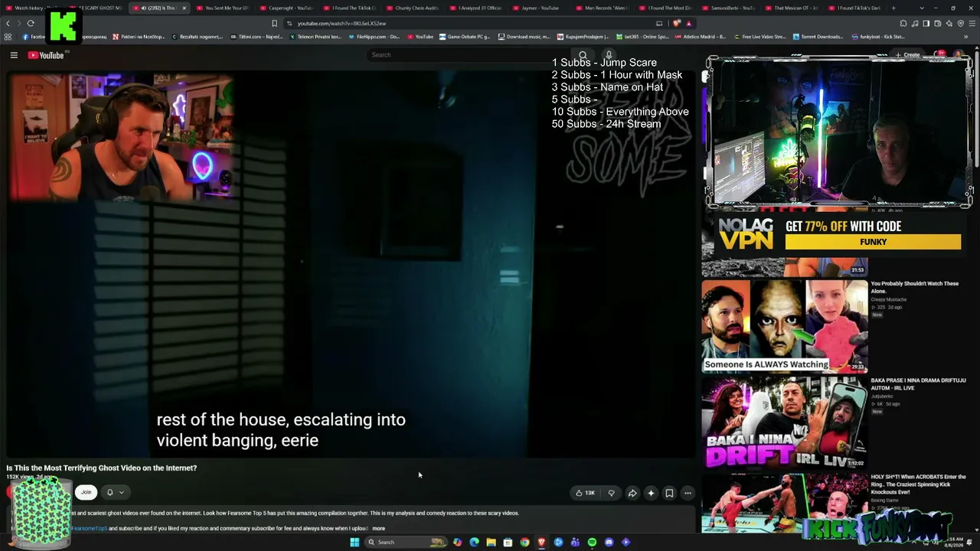
Task: Open the funkybrat Kick Stat bookmark
Action: coord(877,37)
